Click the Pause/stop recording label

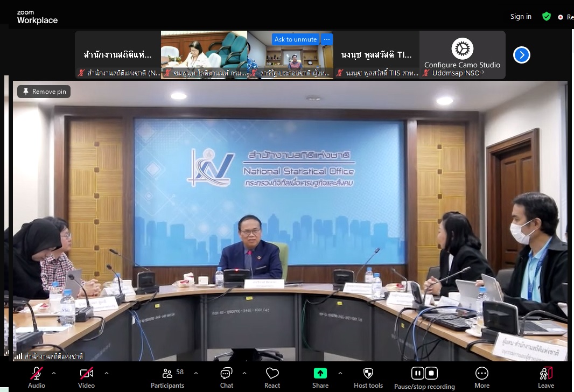pos(425,386)
